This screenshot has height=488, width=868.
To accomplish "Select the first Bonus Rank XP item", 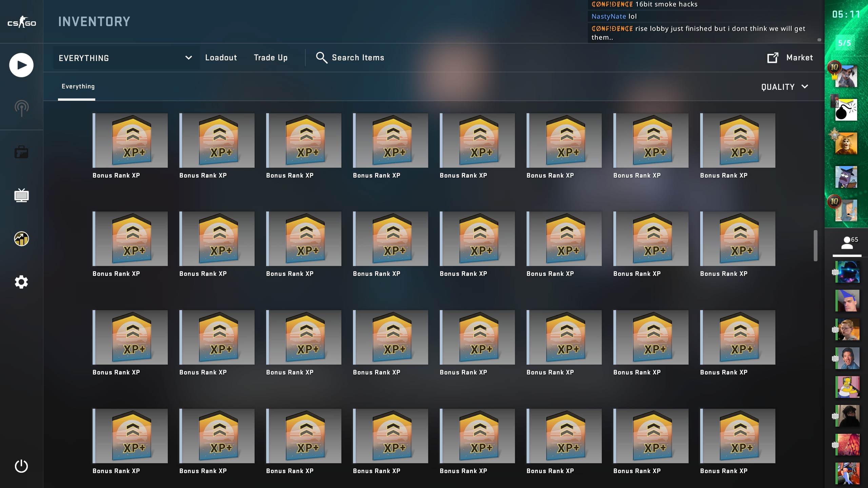I will pyautogui.click(x=130, y=140).
